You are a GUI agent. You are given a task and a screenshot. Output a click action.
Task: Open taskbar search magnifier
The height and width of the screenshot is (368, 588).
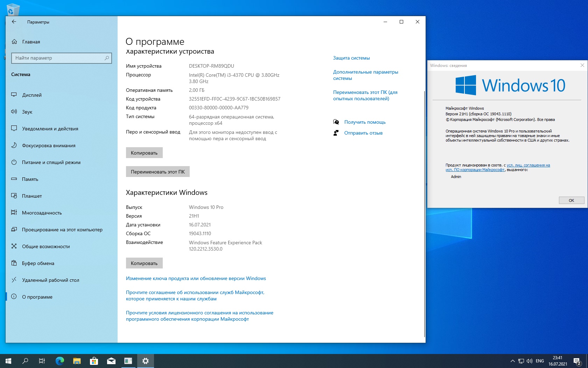click(25, 361)
